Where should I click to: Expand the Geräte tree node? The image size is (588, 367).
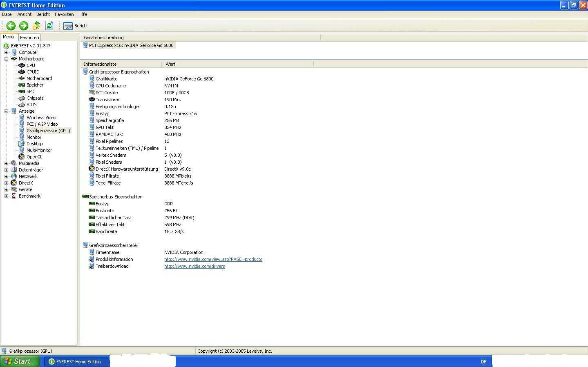6,189
